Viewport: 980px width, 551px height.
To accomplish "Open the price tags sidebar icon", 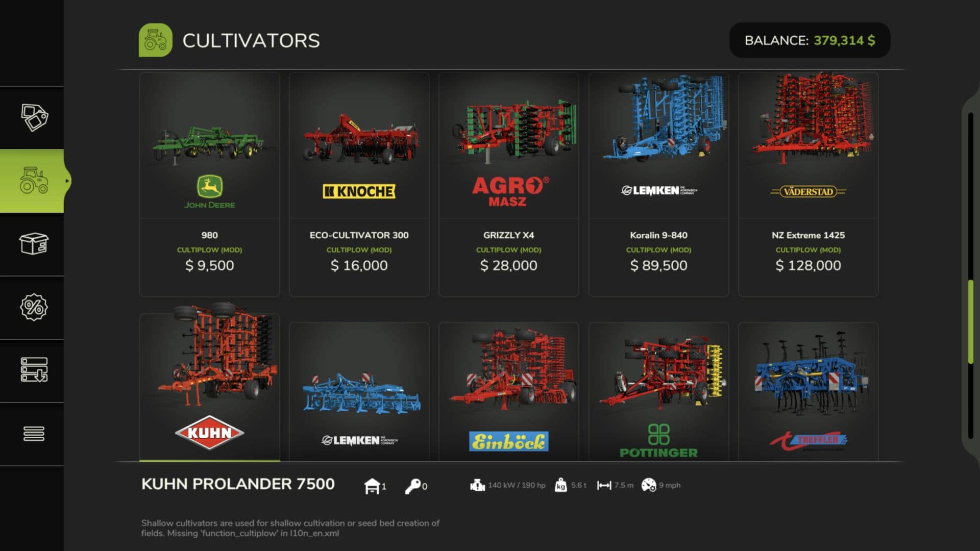I will click(34, 117).
